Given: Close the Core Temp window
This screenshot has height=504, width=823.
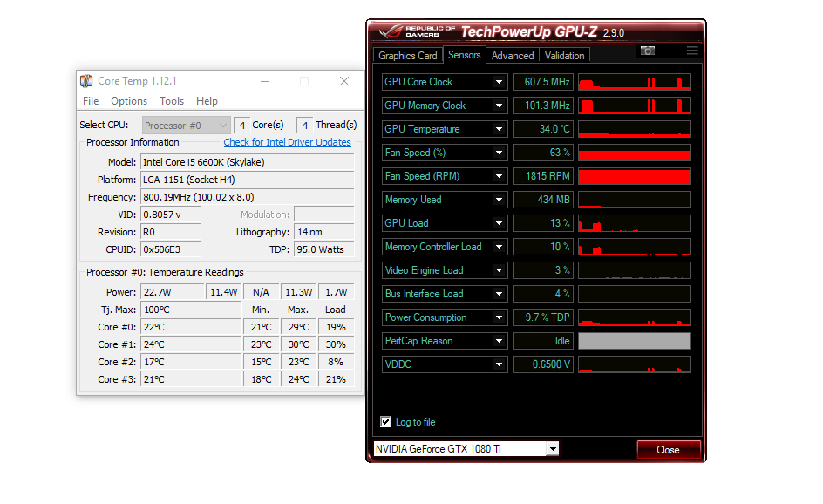Looking at the screenshot, I should point(344,81).
